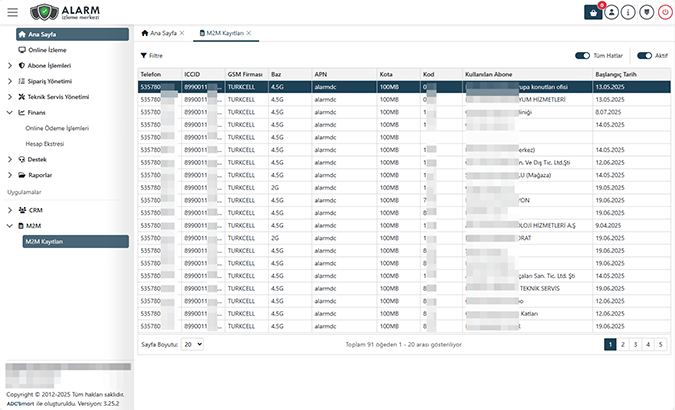Open the shopping basket icon
This screenshot has height=410, width=675.
[x=594, y=12]
